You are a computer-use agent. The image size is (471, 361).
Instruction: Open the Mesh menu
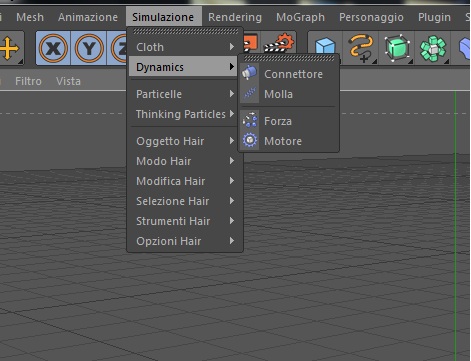[30, 17]
